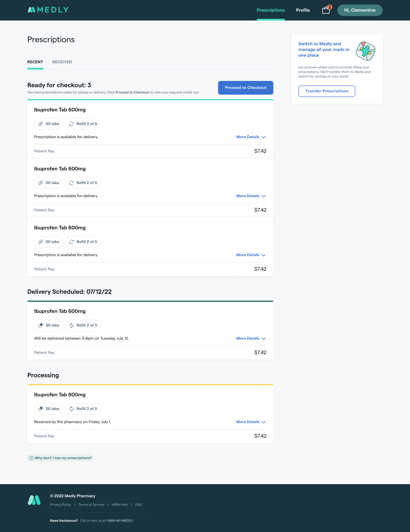Expand More Details on second ready prescription
This screenshot has height=532, width=410.
(x=251, y=196)
